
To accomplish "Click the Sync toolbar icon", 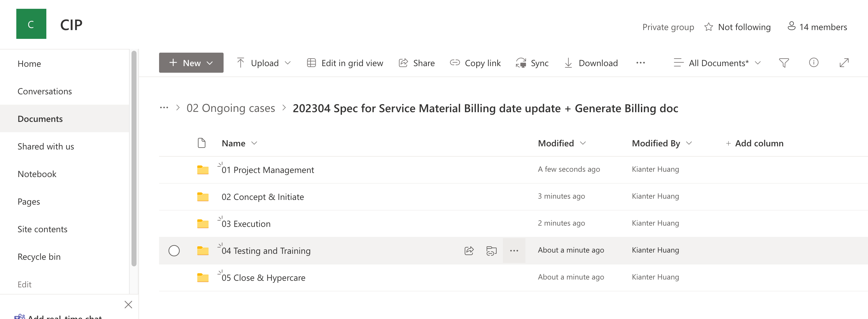I will (521, 63).
